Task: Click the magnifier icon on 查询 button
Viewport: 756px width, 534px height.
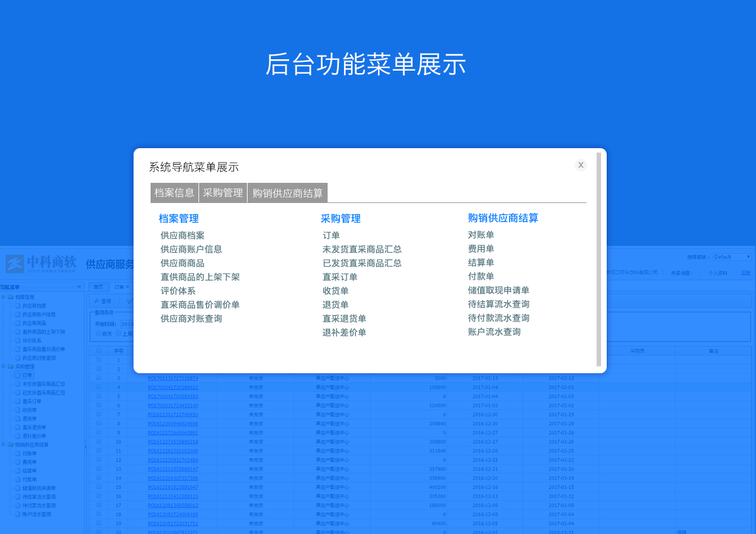Action: [96, 301]
